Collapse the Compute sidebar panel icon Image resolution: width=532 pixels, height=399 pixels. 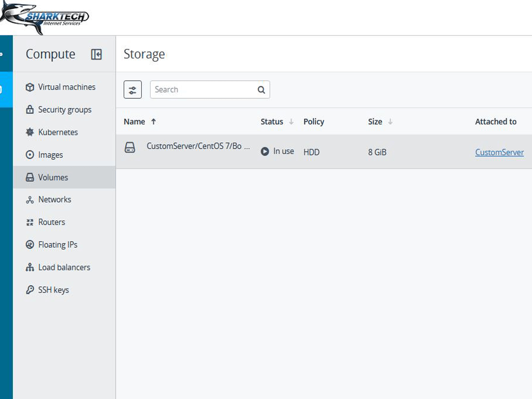(x=96, y=55)
